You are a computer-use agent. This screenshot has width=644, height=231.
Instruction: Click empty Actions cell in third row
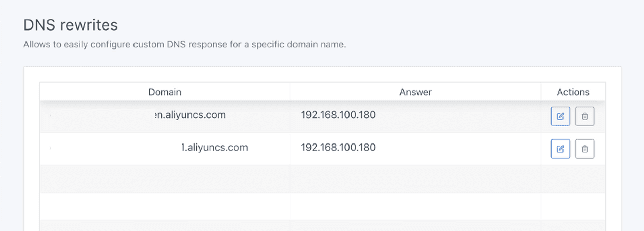573,179
